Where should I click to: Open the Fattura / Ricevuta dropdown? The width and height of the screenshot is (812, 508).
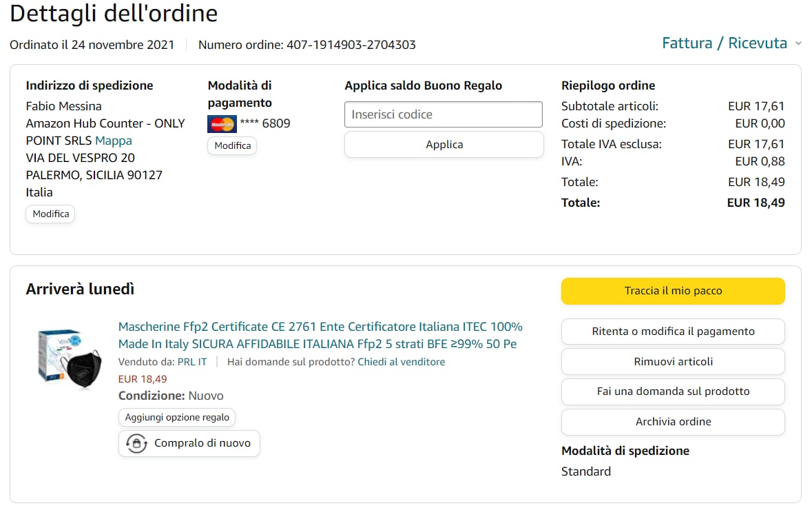point(724,43)
